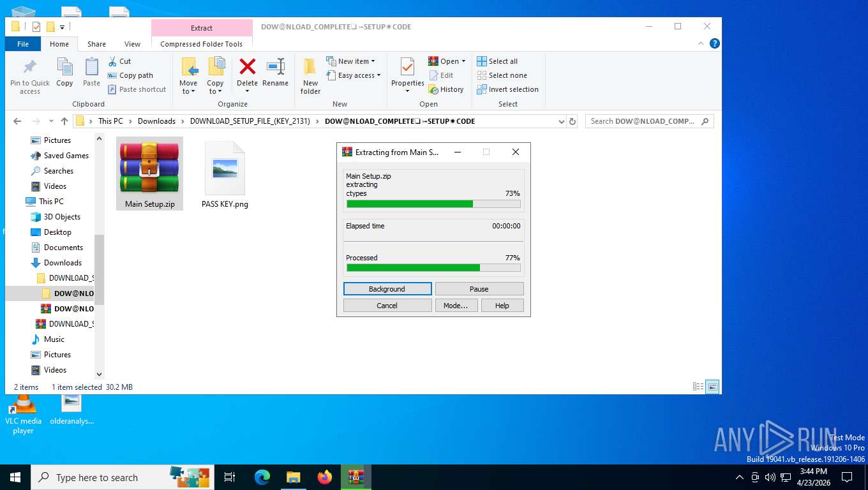The width and height of the screenshot is (868, 490).
Task: Open VLC media player desktop shortcut
Action: (24, 413)
